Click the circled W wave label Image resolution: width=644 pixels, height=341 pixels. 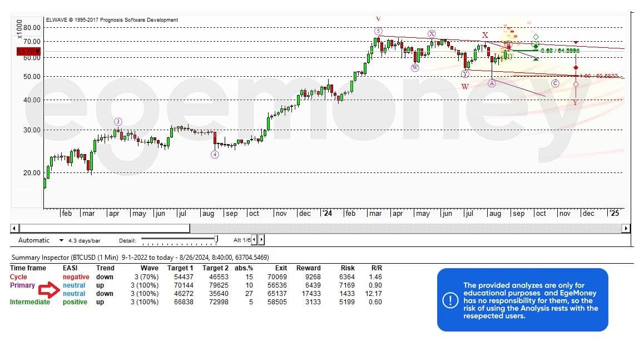click(415, 67)
